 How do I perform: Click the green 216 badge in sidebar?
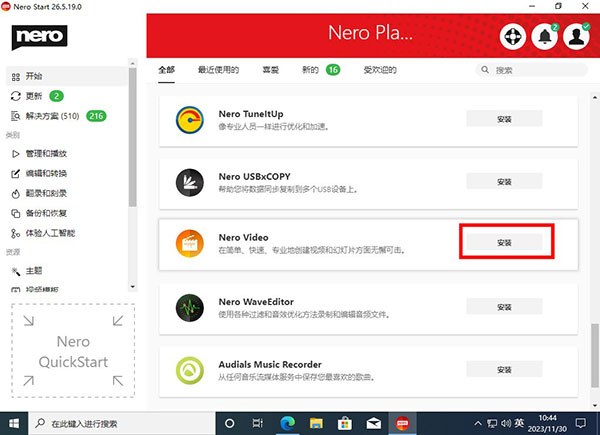point(96,116)
